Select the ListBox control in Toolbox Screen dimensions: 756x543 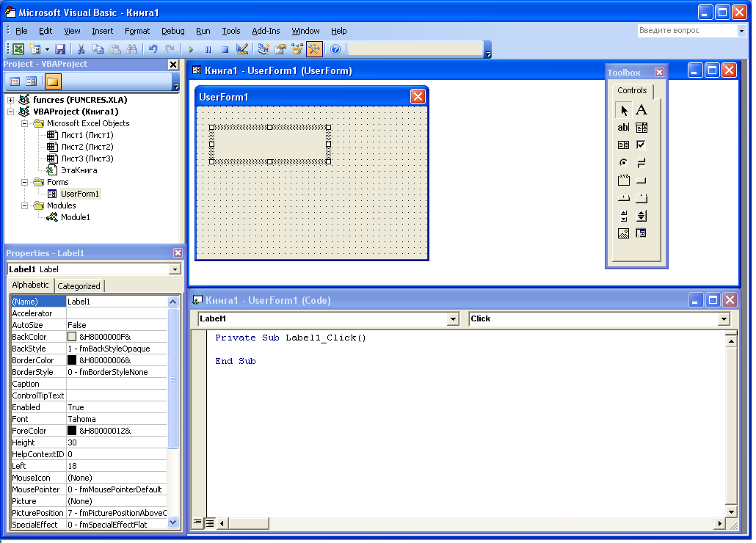(x=623, y=145)
